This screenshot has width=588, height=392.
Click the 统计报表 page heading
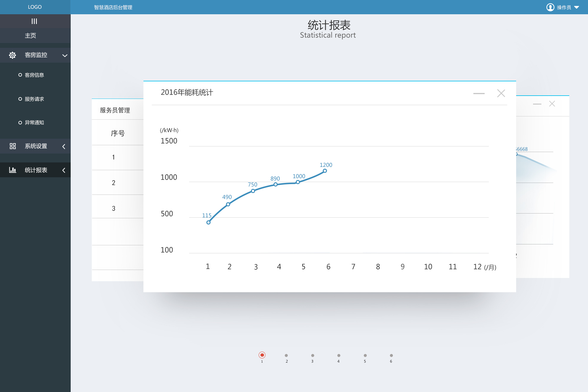(329, 25)
